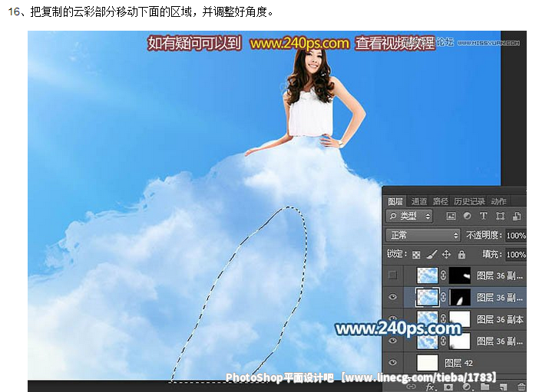
Task: Open the fx layer style menu
Action: pyautogui.click(x=431, y=387)
